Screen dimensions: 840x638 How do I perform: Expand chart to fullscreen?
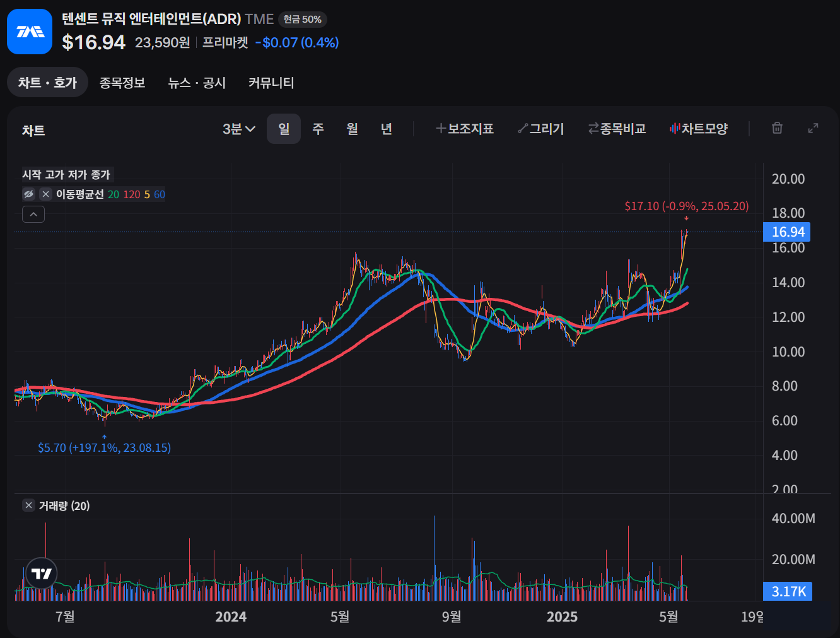click(814, 128)
